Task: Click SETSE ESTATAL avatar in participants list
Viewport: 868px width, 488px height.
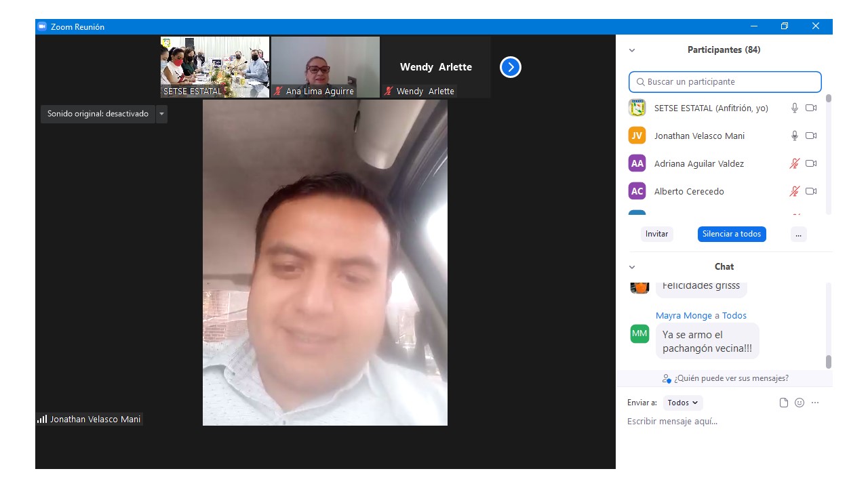Action: [637, 108]
